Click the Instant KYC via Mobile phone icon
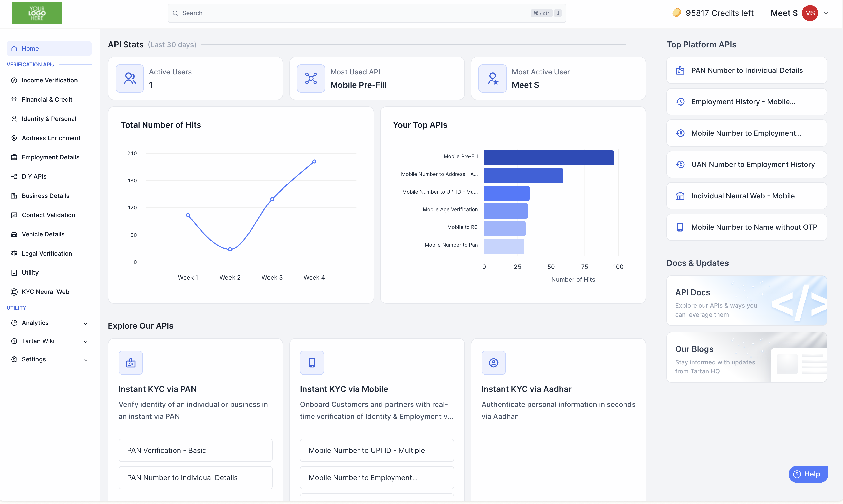Image resolution: width=843 pixels, height=504 pixels. click(x=312, y=363)
